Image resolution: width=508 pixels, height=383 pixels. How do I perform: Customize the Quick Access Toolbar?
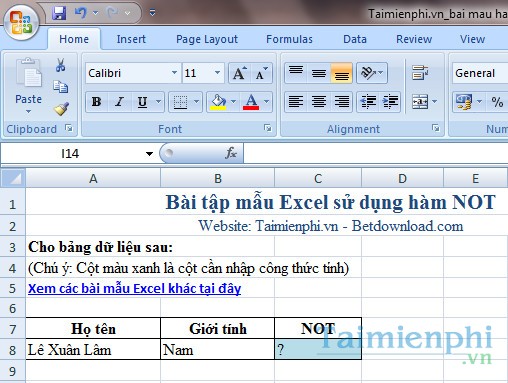point(152,13)
